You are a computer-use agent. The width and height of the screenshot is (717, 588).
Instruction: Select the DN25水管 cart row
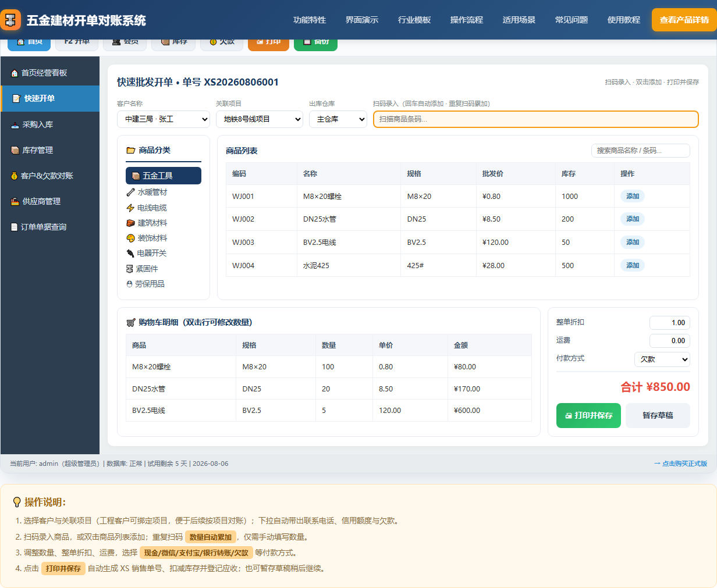329,389
